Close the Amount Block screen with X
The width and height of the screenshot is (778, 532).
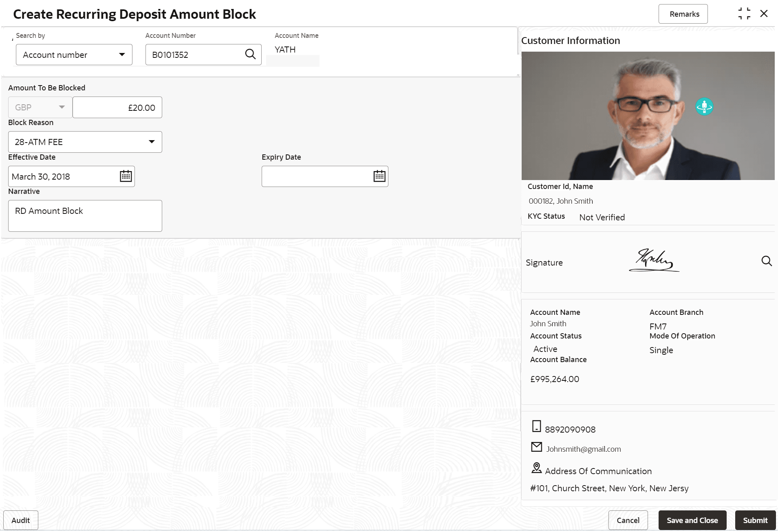click(x=764, y=13)
